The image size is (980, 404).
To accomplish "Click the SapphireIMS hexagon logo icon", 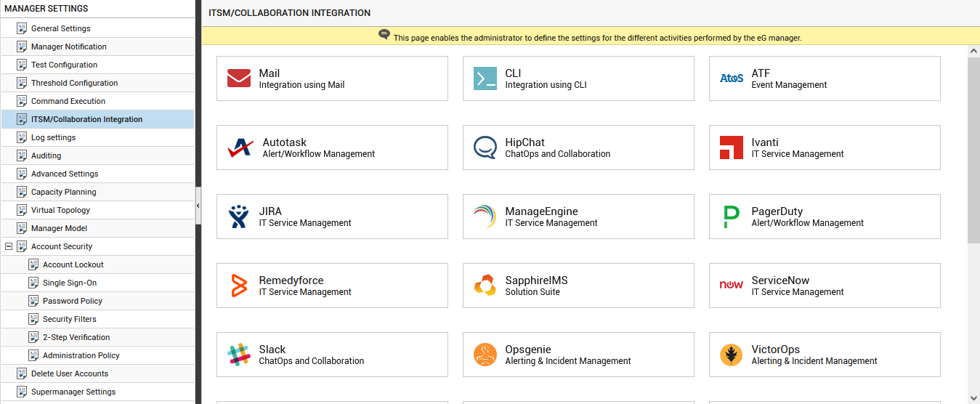I will click(x=485, y=286).
